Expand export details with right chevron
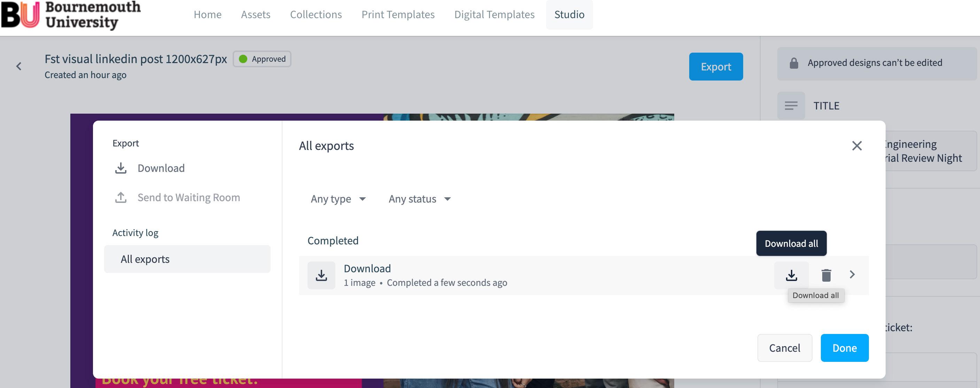 point(852,275)
